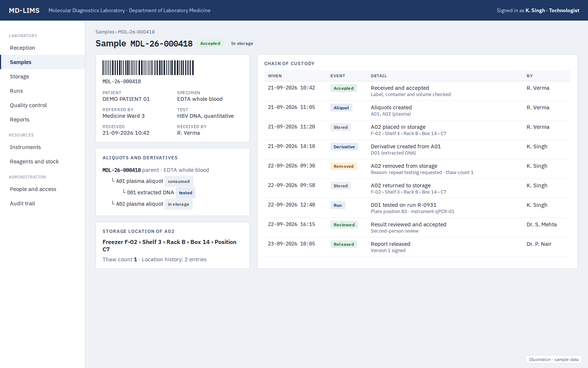Click the In storage header badge
This screenshot has width=588, height=368.
pos(242,43)
